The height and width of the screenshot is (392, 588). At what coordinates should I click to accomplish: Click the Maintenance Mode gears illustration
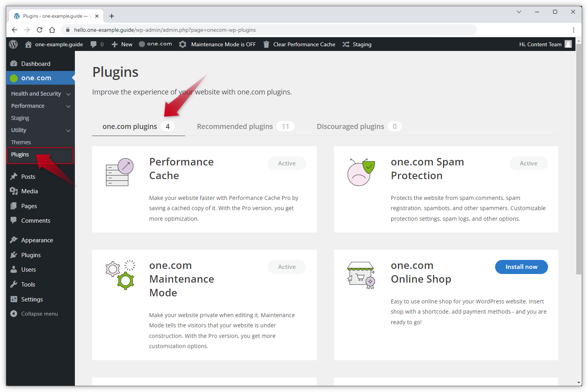[120, 275]
